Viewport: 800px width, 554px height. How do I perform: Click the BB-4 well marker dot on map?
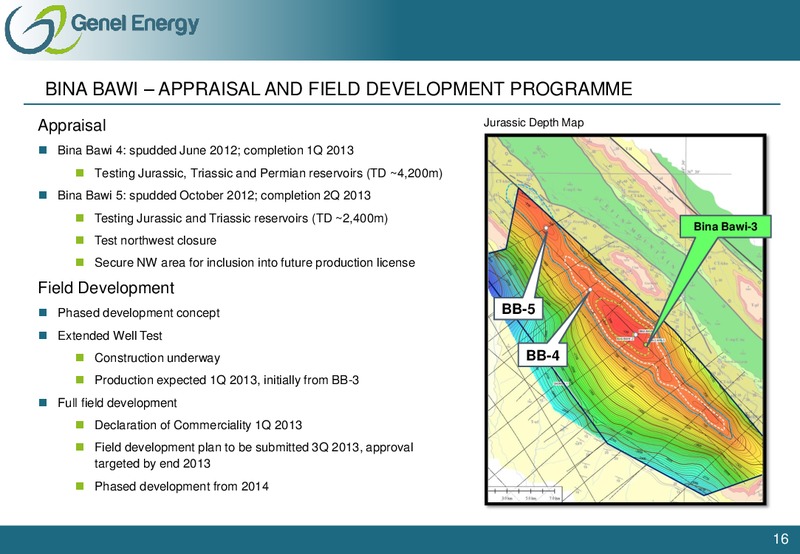point(590,290)
